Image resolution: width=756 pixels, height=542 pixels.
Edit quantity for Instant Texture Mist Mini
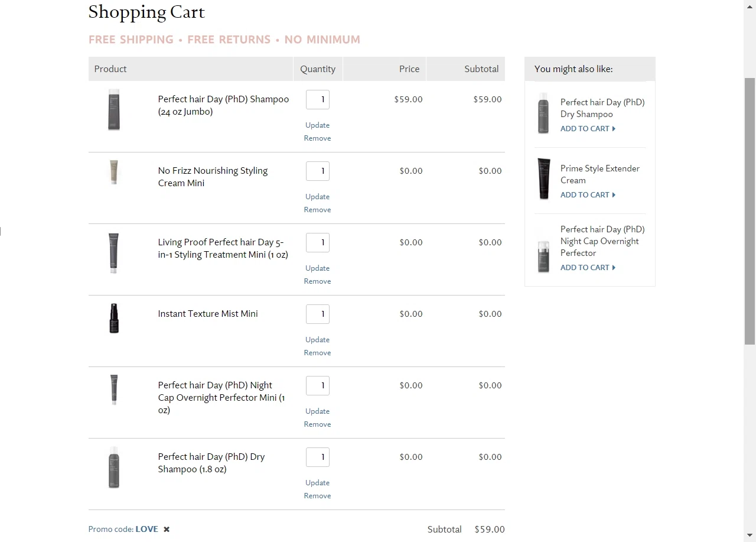tap(318, 314)
